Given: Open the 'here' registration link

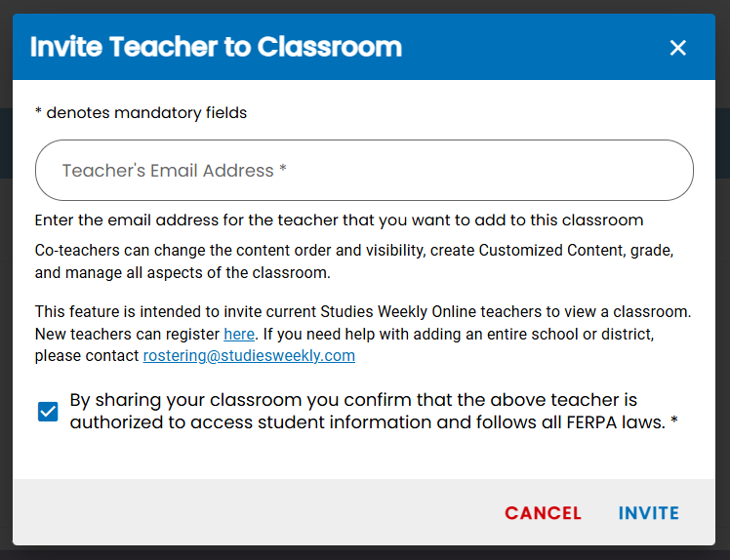Looking at the screenshot, I should click(239, 334).
